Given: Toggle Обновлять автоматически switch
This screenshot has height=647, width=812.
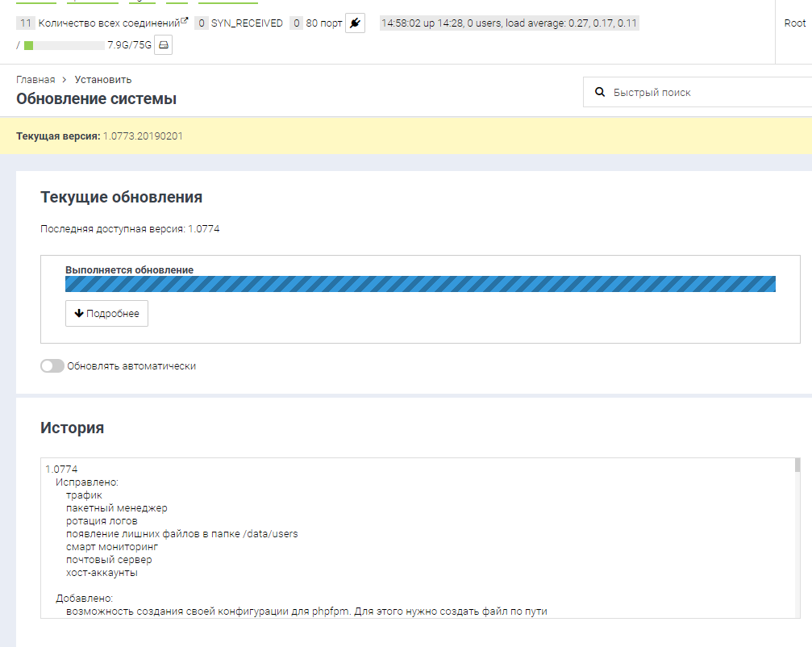Looking at the screenshot, I should 52,366.
